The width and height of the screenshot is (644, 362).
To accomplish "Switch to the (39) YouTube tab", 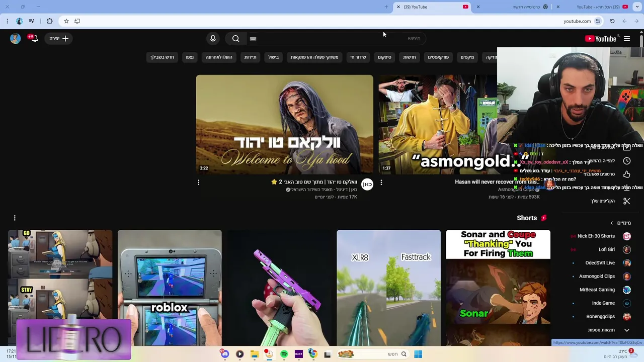I will click(433, 7).
